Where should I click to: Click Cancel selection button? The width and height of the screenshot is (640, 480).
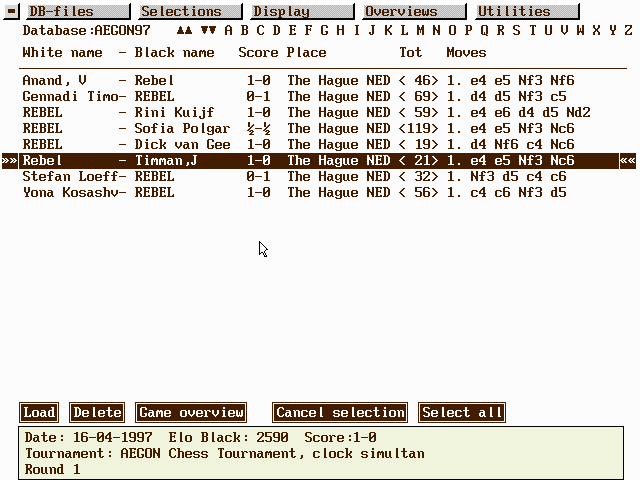click(x=340, y=412)
